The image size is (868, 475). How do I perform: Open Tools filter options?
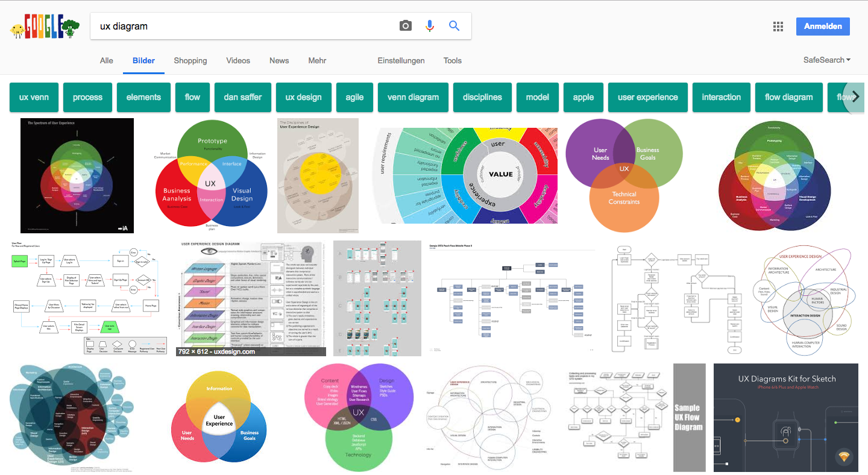tap(452, 60)
